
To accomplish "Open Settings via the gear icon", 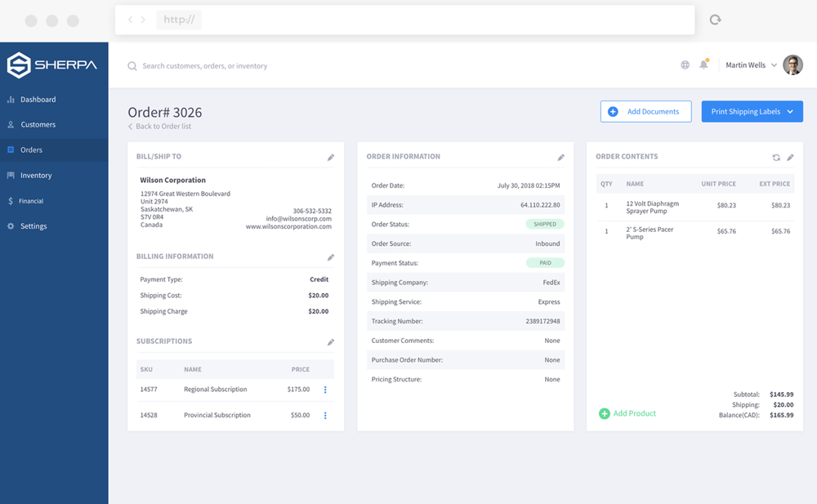I will click(x=11, y=225).
